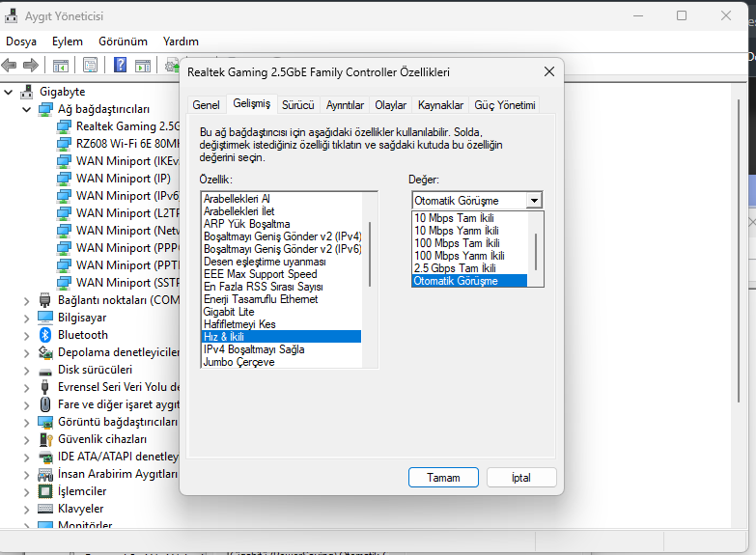Click the Properties sheet toolbar icon
This screenshot has height=555, width=756.
coord(90,65)
